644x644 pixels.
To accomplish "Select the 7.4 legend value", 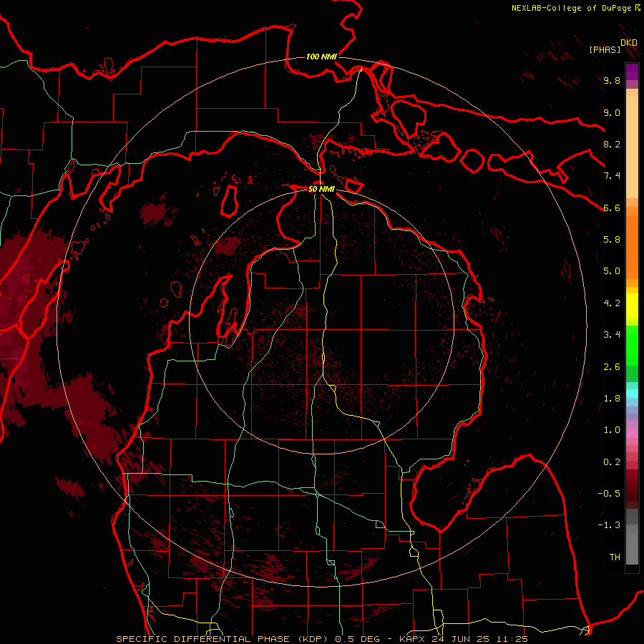I will pos(612,176).
